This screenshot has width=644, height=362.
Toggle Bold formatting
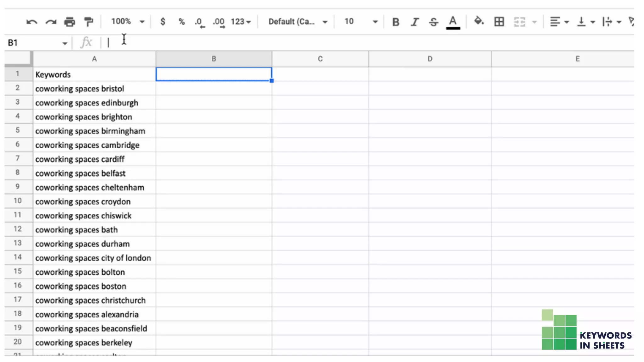coord(396,22)
